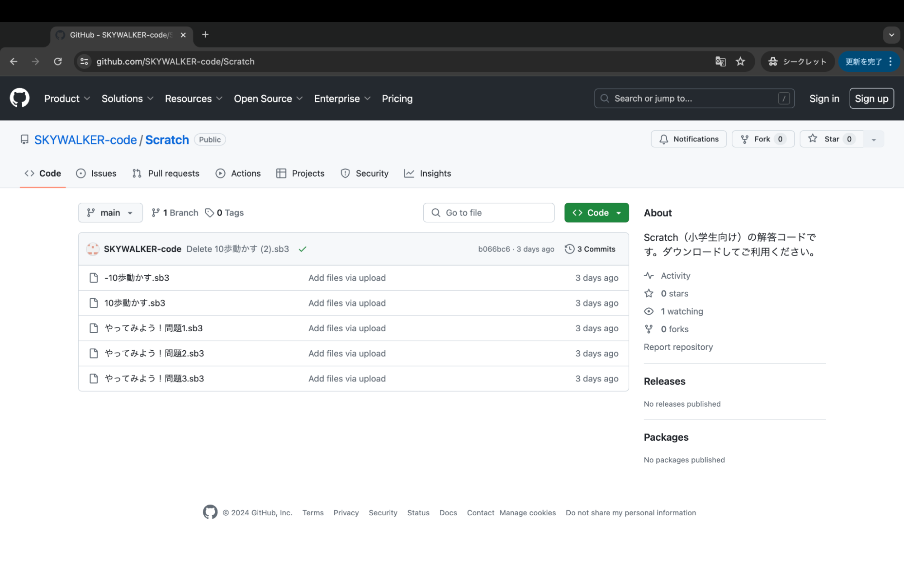Viewport: 904px width, 588px height.
Task: Click Report repository link
Action: 678,347
